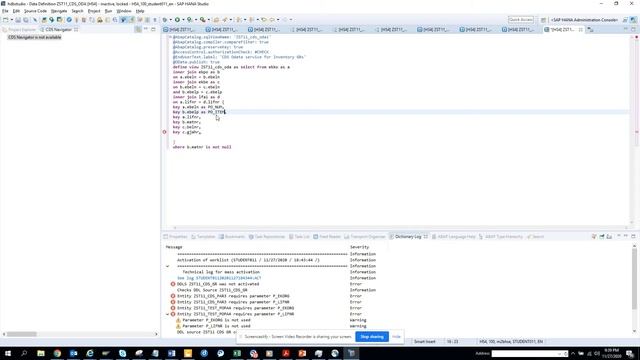Click the Hide link in sharing bar
Image resolution: width=640 pixels, height=360 pixels.
point(396,337)
